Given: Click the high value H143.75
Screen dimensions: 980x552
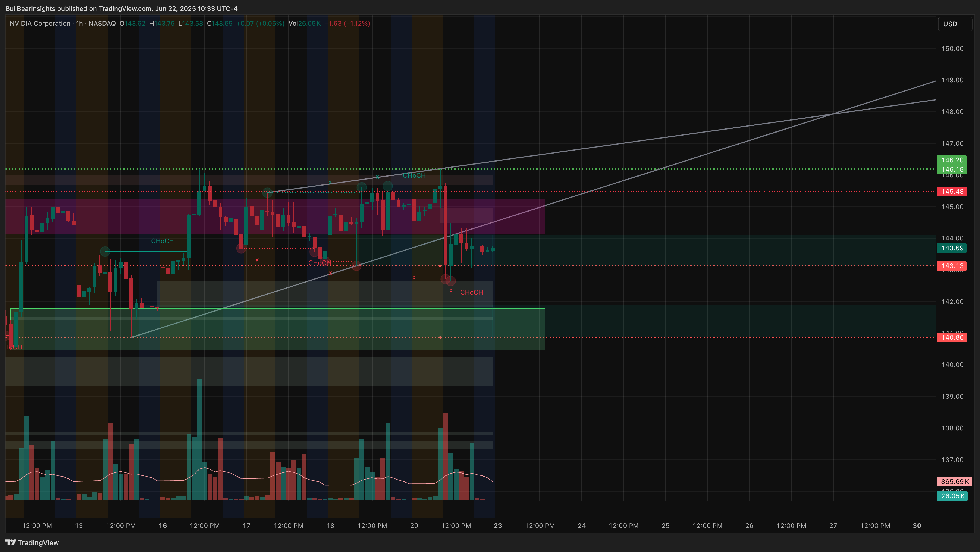Looking at the screenshot, I should tap(162, 23).
